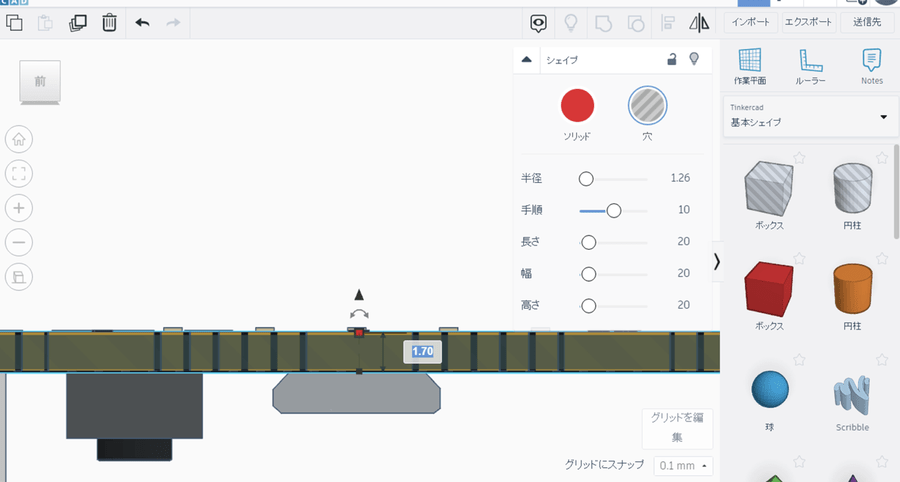Image resolution: width=900 pixels, height=482 pixels.
Task: Favorite the Scribble star
Action: pos(882,360)
